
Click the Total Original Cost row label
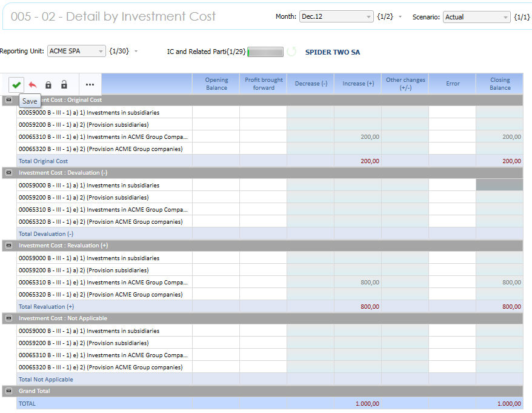click(x=43, y=161)
